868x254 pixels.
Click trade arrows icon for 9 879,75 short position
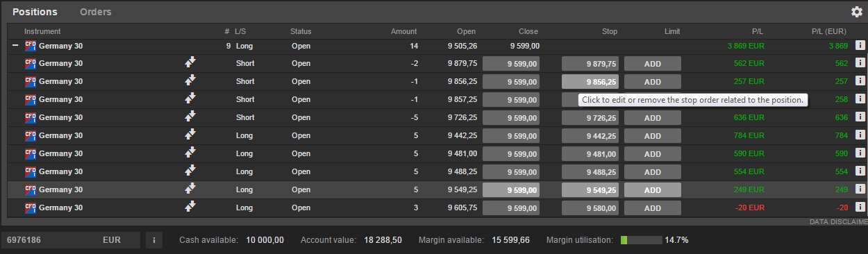190,62
